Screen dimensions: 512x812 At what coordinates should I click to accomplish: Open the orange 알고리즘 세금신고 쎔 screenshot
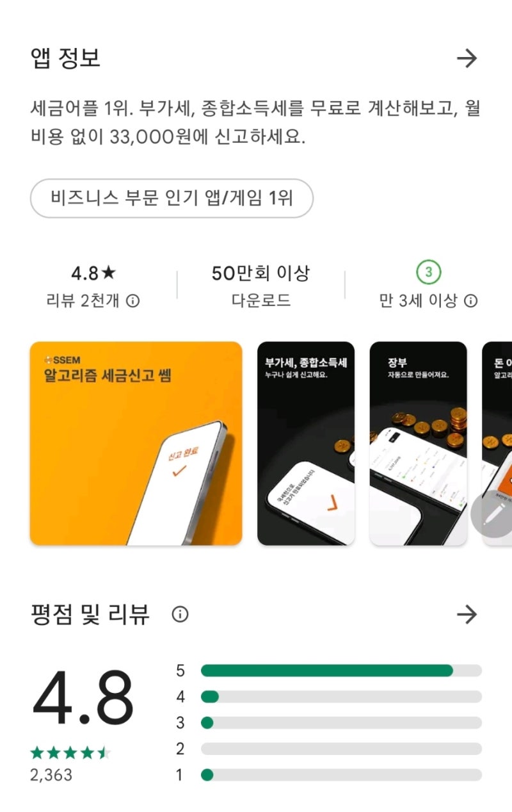[136, 443]
